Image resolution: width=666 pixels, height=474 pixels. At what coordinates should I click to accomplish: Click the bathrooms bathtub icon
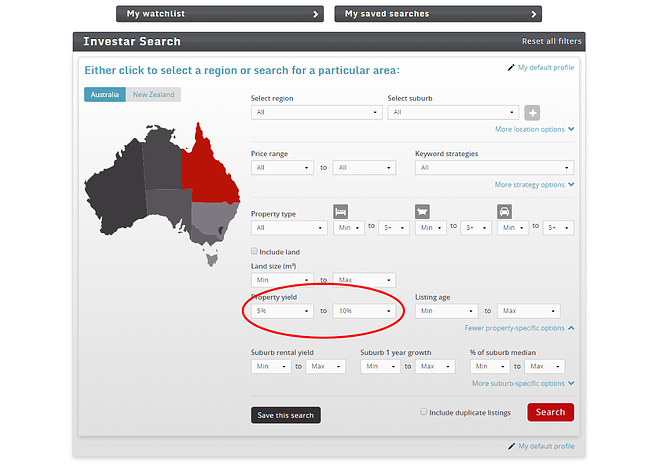click(422, 211)
